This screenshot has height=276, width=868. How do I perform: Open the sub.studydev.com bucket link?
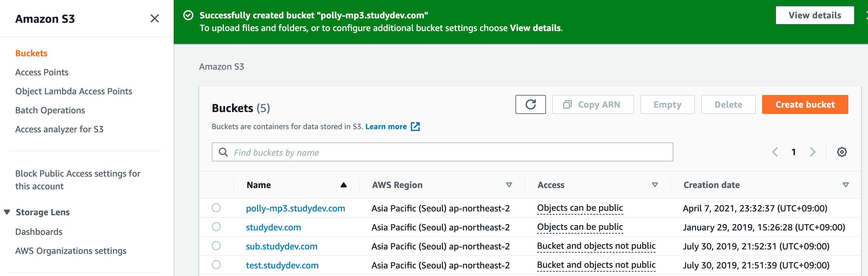click(x=282, y=246)
